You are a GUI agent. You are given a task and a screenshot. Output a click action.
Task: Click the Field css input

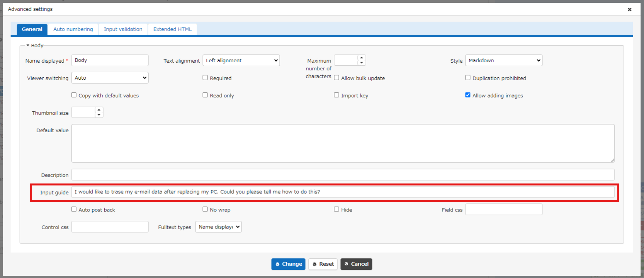click(x=504, y=210)
